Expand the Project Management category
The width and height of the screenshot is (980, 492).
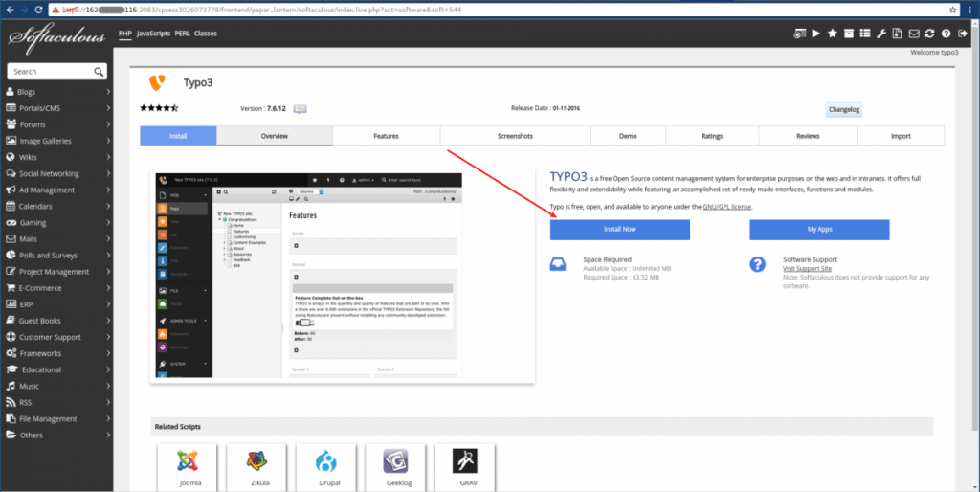[x=56, y=272]
